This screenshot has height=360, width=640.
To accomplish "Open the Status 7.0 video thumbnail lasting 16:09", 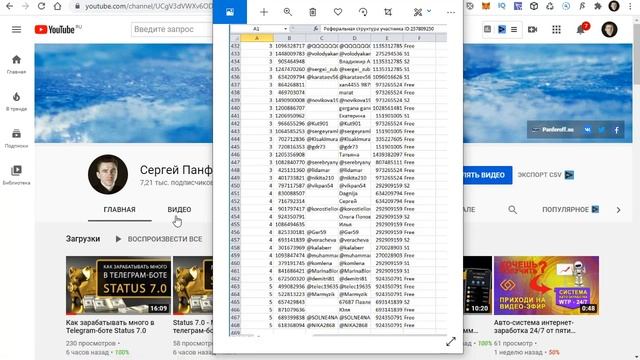I will click(x=118, y=285).
